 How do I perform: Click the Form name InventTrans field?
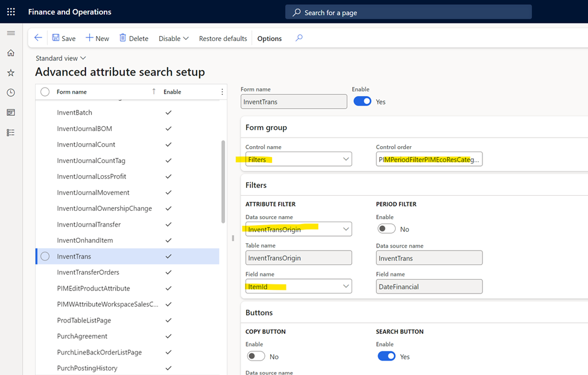(294, 101)
